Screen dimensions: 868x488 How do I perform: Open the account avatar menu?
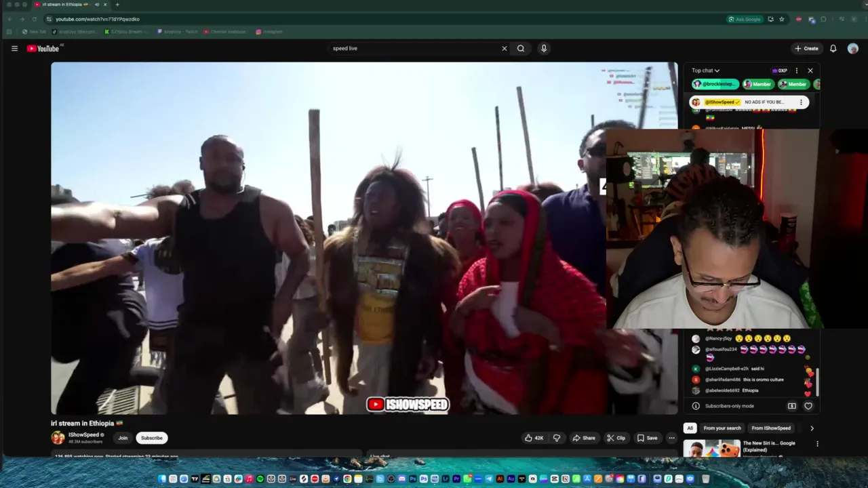853,48
